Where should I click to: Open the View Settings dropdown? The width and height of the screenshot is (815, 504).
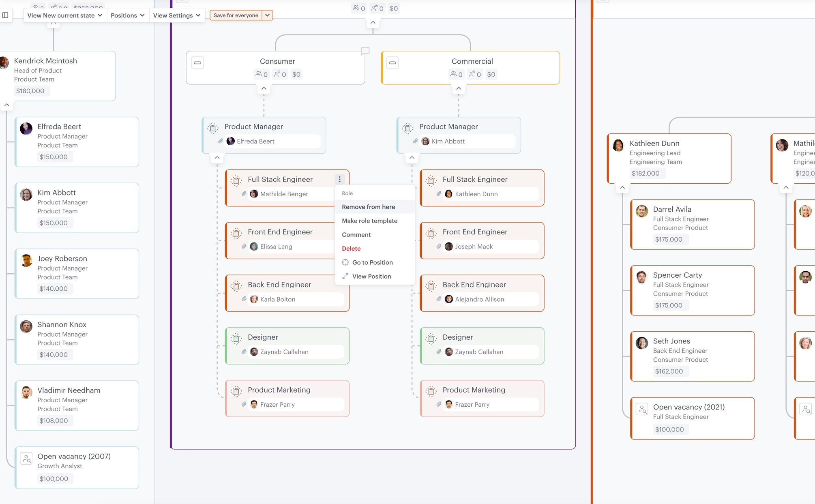pos(177,15)
